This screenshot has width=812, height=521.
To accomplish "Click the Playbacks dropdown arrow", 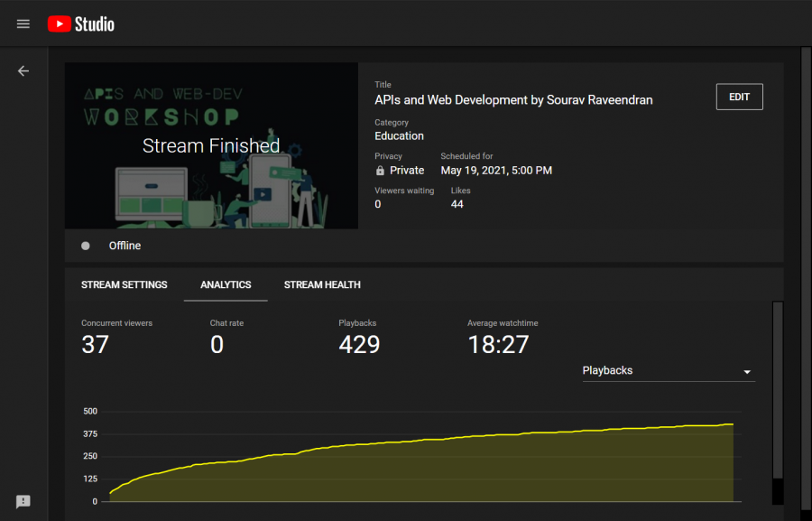I will (746, 372).
